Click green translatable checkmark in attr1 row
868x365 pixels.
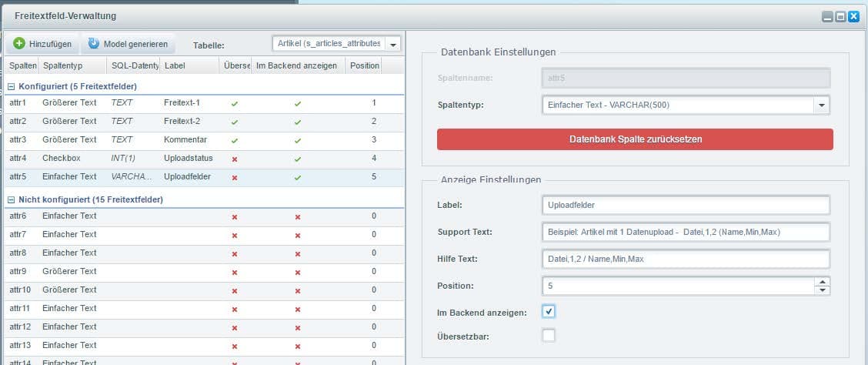click(x=235, y=103)
